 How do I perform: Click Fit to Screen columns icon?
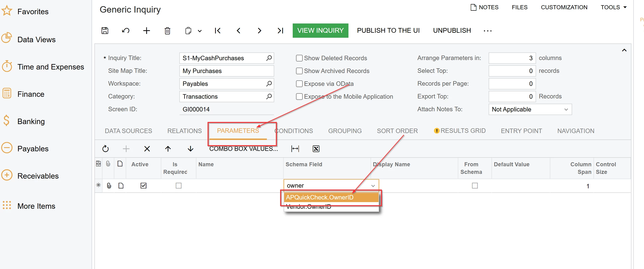coord(295,149)
